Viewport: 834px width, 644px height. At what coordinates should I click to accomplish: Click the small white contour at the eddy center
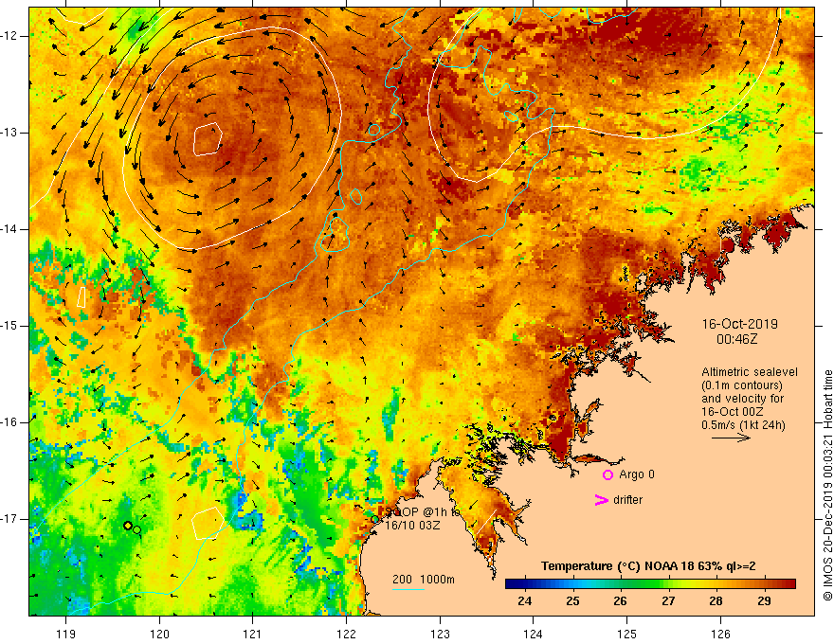(x=208, y=139)
